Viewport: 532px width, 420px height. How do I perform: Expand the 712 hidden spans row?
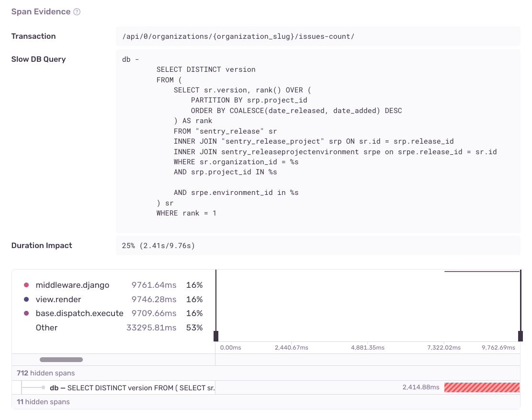(x=45, y=373)
